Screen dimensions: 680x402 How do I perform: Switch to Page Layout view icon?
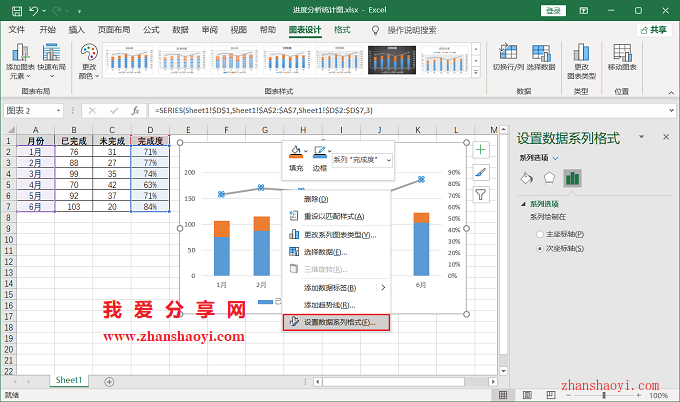coord(527,395)
